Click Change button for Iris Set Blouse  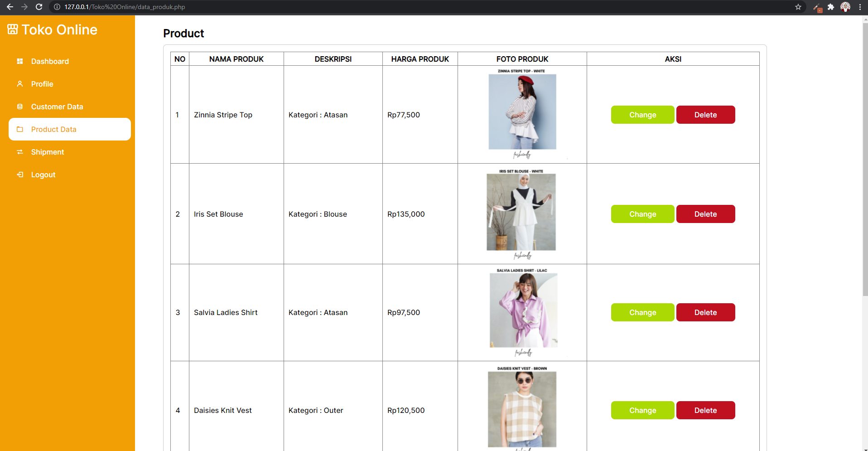point(642,213)
